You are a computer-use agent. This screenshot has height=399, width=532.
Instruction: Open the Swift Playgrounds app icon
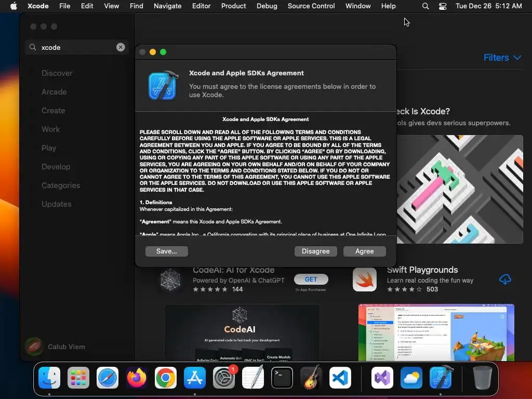pyautogui.click(x=364, y=280)
